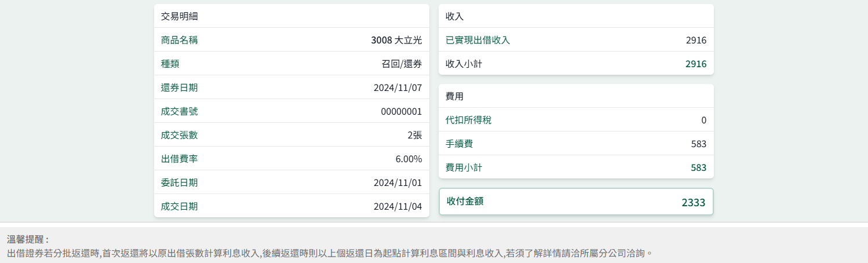Click the 代扣所得稅 label
This screenshot has height=263, width=868.
click(x=468, y=120)
